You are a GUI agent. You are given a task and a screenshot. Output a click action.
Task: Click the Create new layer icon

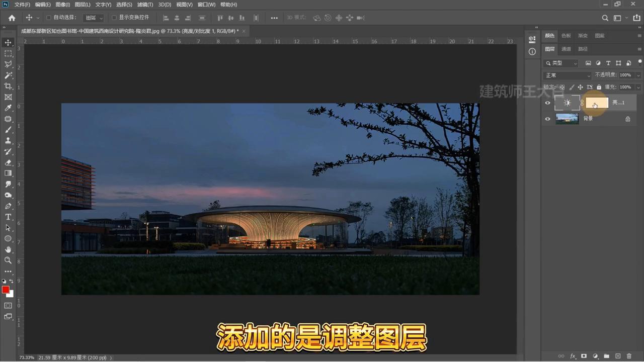tap(618, 356)
